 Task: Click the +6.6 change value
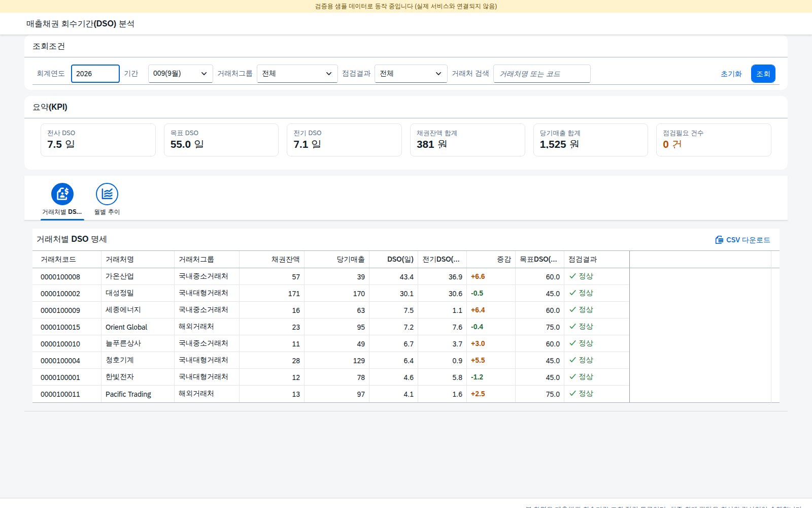point(478,276)
